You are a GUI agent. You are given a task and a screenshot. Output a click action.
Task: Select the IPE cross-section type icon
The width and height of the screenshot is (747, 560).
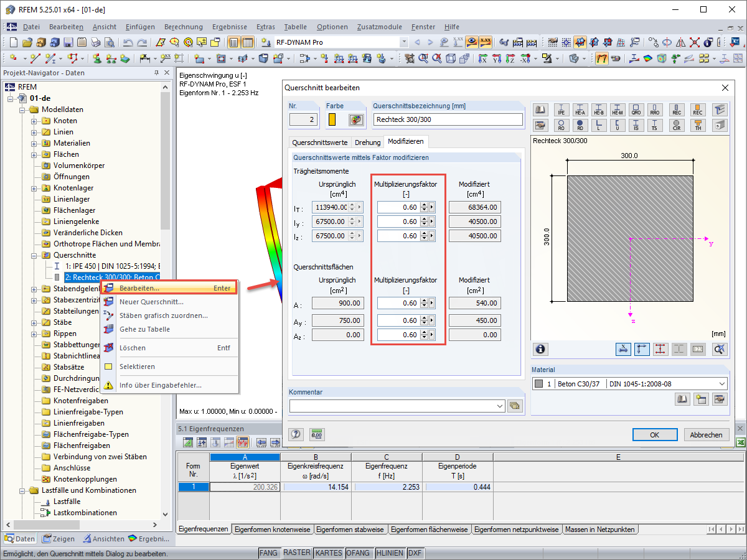pos(561,110)
